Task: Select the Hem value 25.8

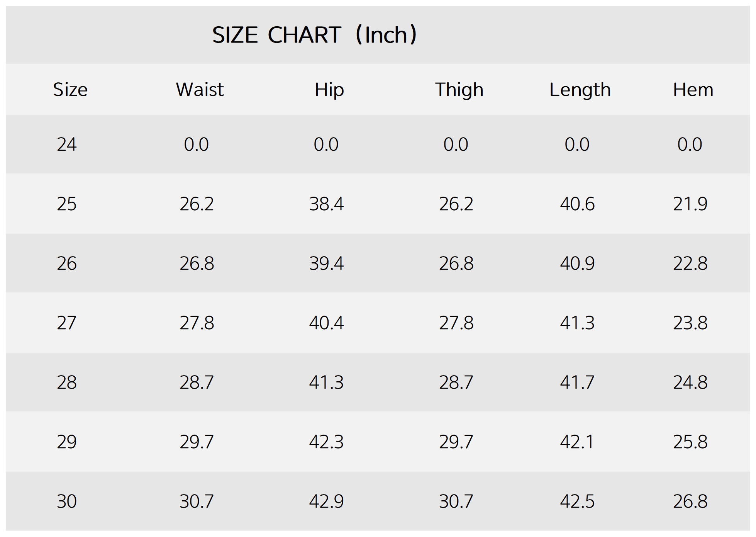Action: (x=690, y=442)
